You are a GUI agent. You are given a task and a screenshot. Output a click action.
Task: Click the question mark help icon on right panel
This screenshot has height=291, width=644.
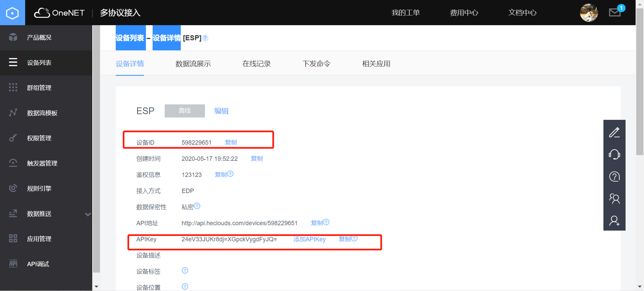(x=614, y=177)
